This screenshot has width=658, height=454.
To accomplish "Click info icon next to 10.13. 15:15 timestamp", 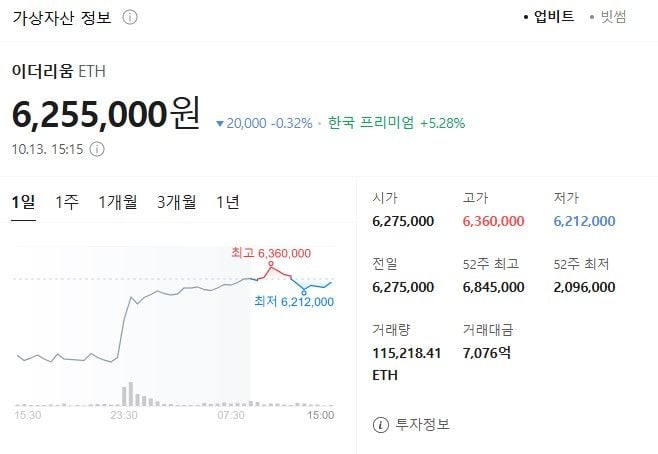I will pos(97,150).
